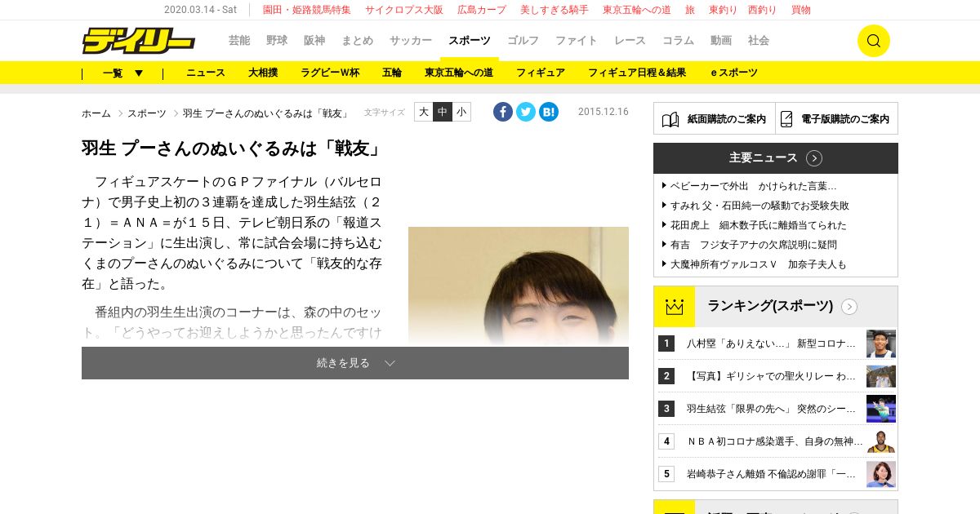Click 美しすぎる騎手 top link
This screenshot has width=980, height=514.
(x=555, y=10)
